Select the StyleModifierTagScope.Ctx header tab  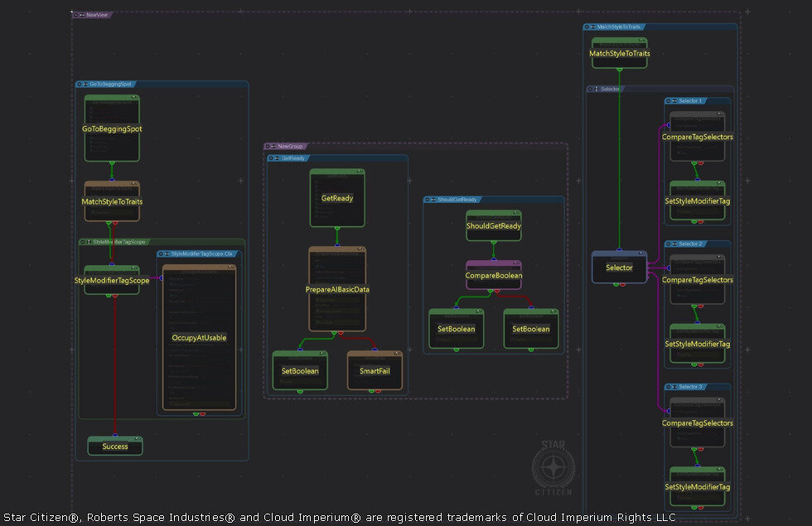tap(199, 254)
